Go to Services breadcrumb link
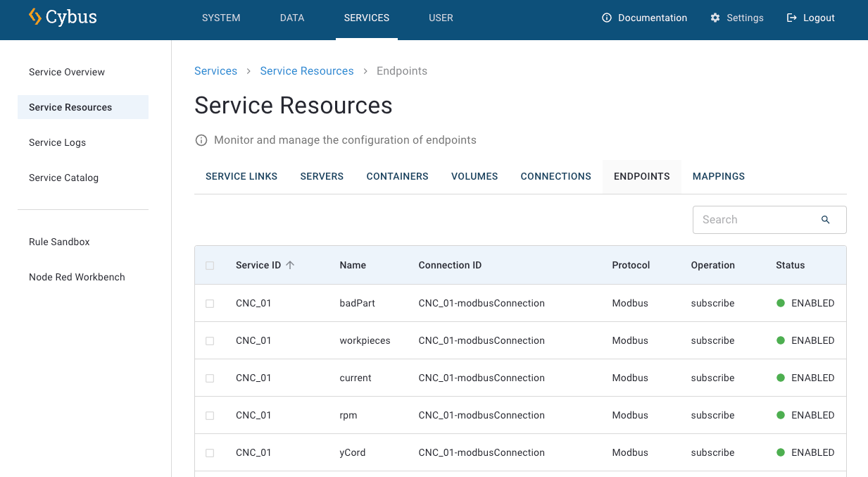868x477 pixels. point(215,71)
